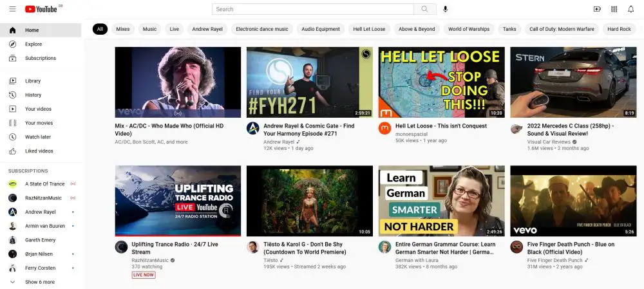Start voice search with microphone

click(445, 9)
